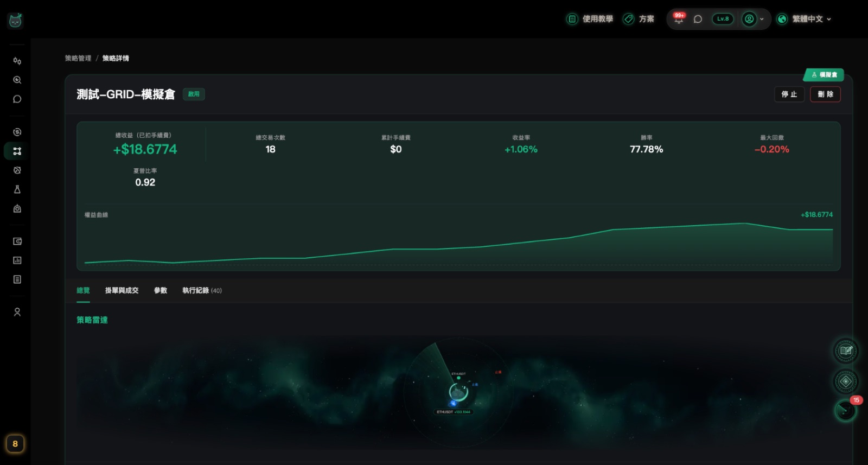Viewport: 868px width, 465px height.
Task: Open the floating book-and-pen notes button
Action: point(846,351)
